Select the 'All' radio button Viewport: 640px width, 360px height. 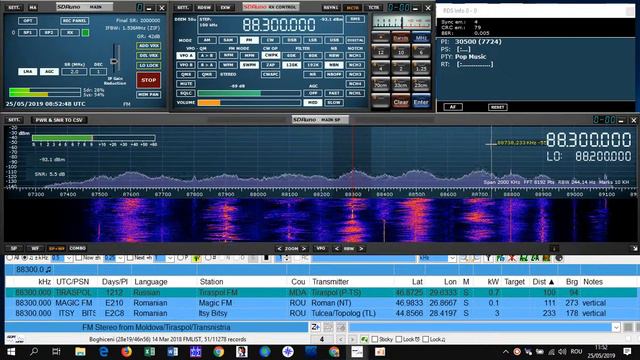click(9, 258)
